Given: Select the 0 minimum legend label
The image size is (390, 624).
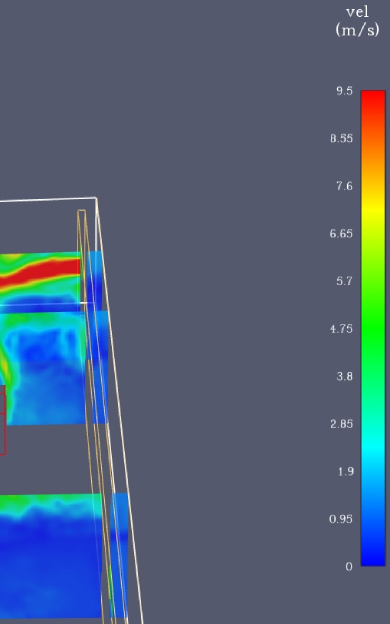Looking at the screenshot, I should click(349, 567).
